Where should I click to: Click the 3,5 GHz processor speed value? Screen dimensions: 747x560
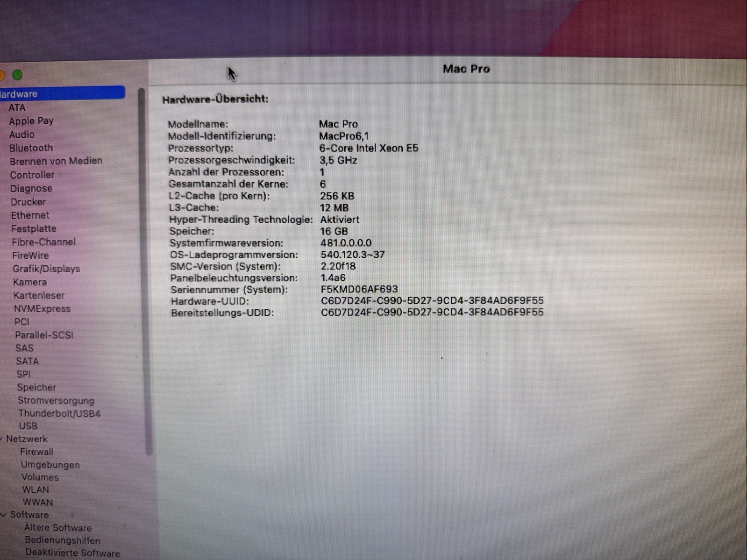pyautogui.click(x=338, y=160)
